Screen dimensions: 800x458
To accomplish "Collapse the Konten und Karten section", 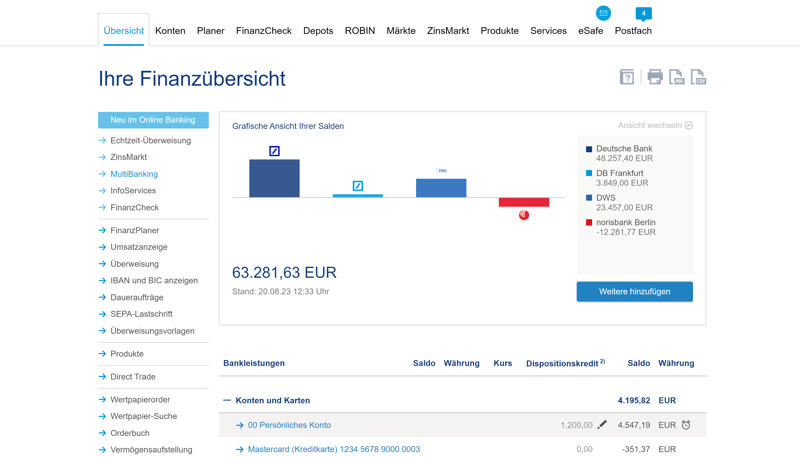I will point(227,400).
